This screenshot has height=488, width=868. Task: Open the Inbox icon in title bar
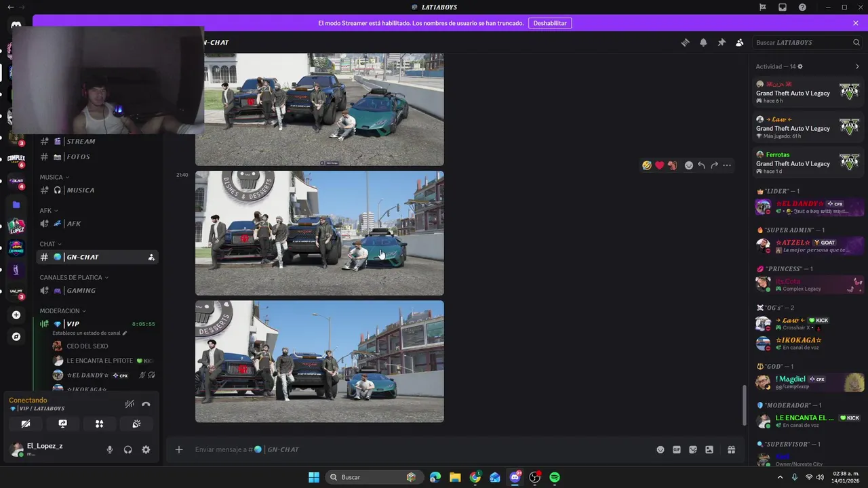click(782, 7)
